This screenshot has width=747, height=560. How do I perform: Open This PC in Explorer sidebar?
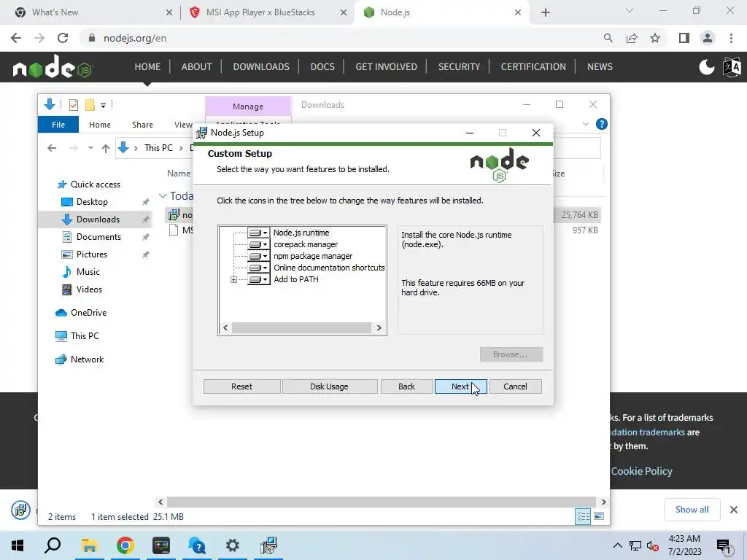pos(85,336)
